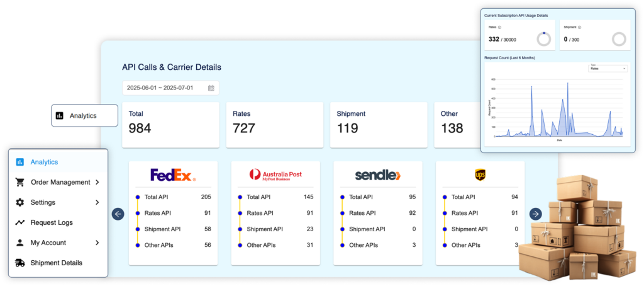The height and width of the screenshot is (286, 644).
Task: Open the Order Management menu label
Action: [x=60, y=182]
